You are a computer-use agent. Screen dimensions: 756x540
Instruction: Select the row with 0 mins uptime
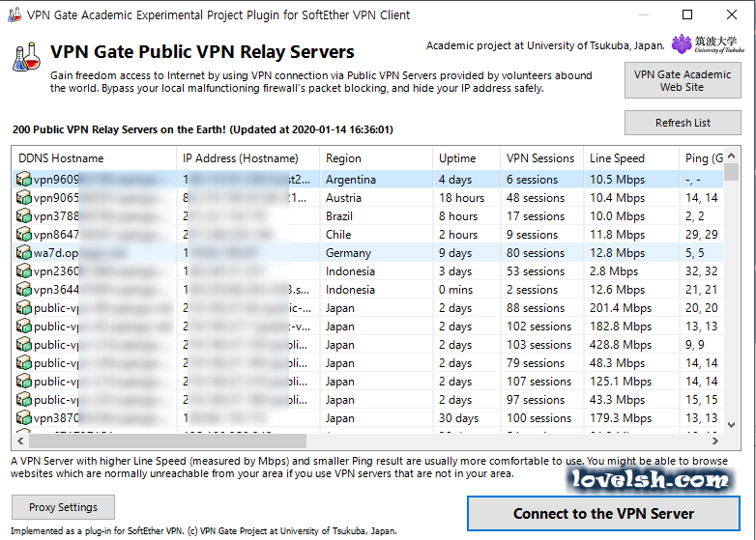coord(367,289)
